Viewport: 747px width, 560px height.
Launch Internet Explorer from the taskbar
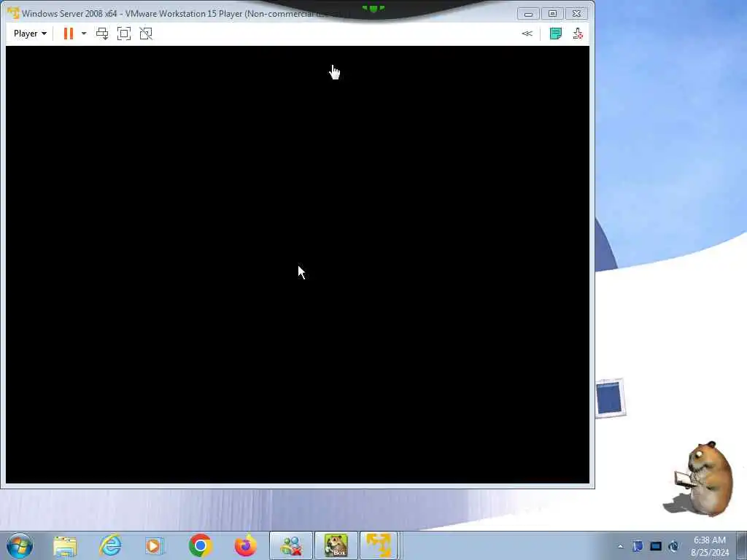pyautogui.click(x=110, y=545)
